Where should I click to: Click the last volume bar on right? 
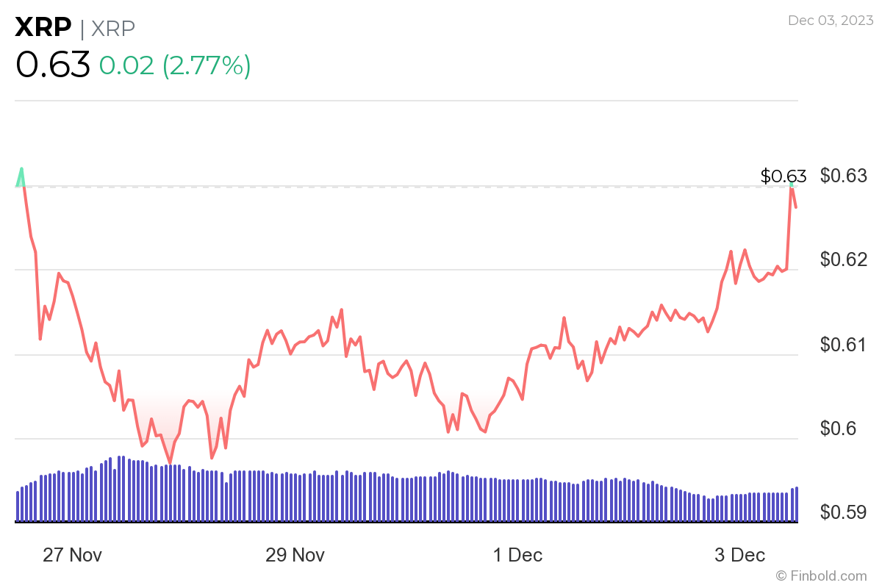(x=797, y=504)
